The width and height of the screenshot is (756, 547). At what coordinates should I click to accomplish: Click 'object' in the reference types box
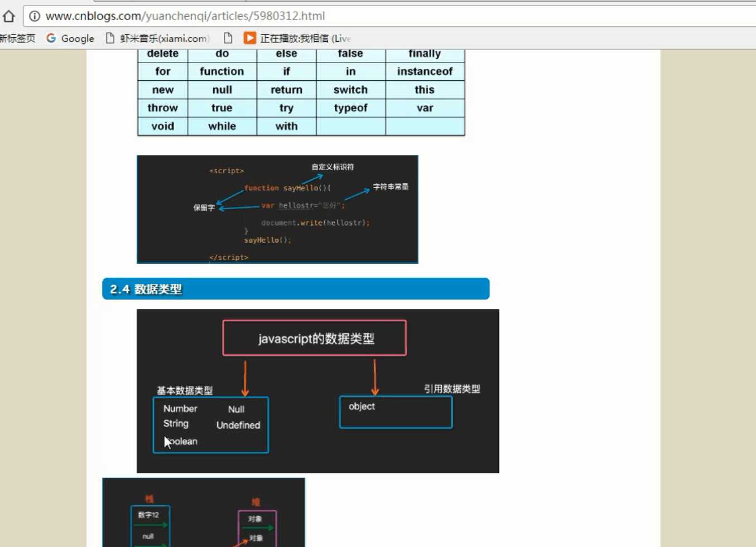(362, 406)
